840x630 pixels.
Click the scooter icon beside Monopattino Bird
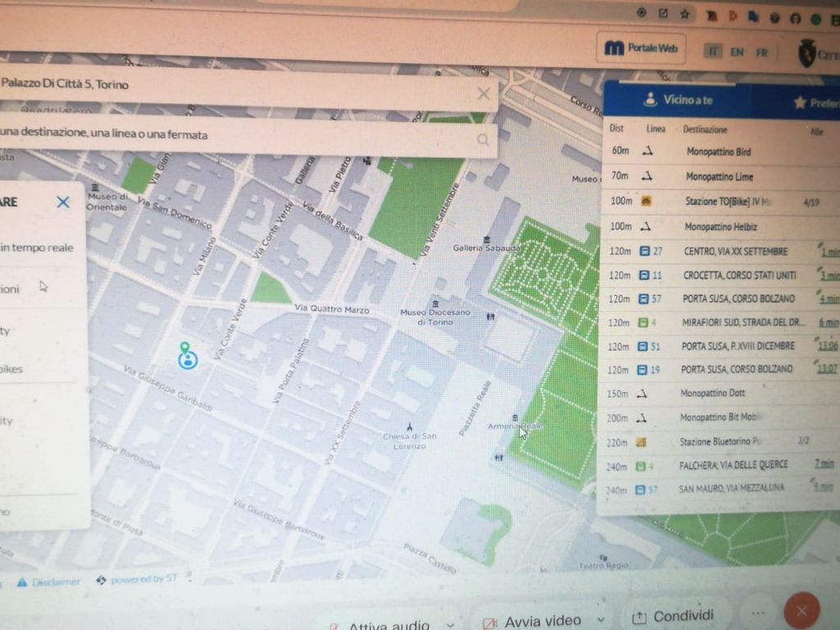[x=648, y=152]
